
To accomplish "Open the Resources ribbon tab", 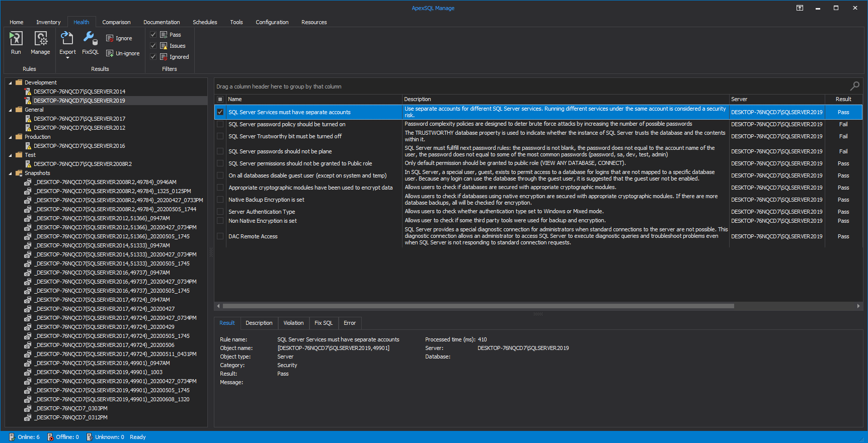I will (x=314, y=22).
